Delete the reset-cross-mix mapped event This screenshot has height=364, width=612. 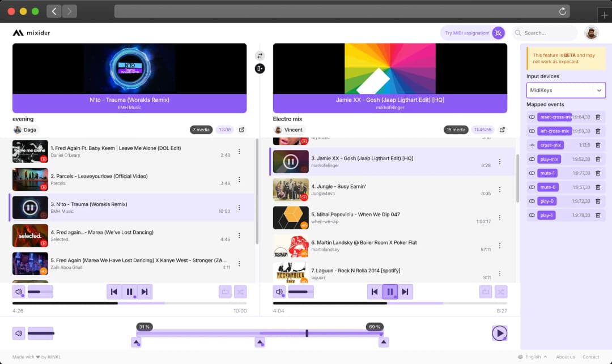(598, 117)
